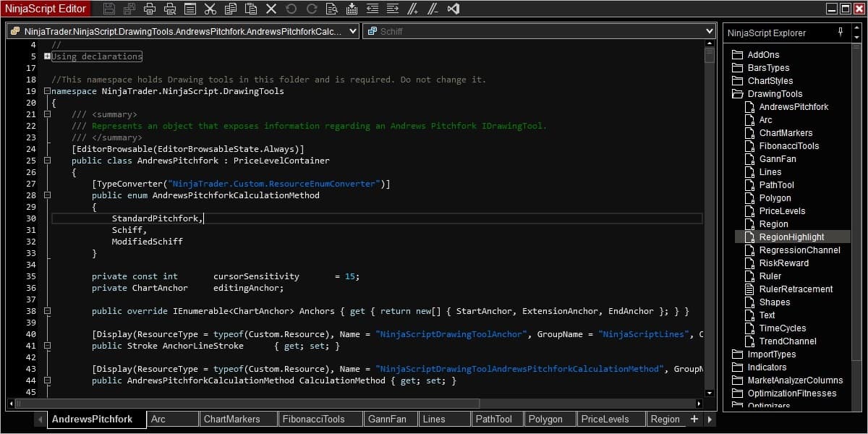Add a new tab with plus button
This screenshot has height=434, width=868.
click(x=694, y=419)
